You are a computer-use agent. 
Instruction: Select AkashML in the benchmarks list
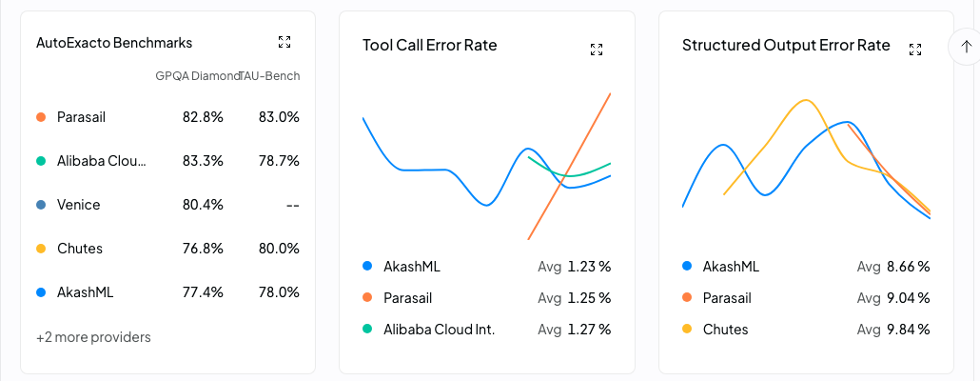(168, 292)
